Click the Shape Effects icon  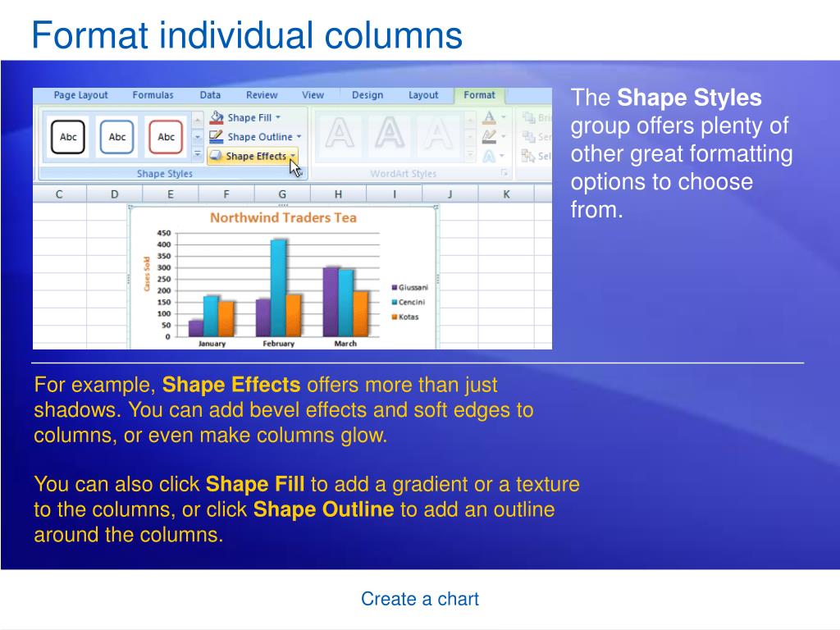point(216,155)
